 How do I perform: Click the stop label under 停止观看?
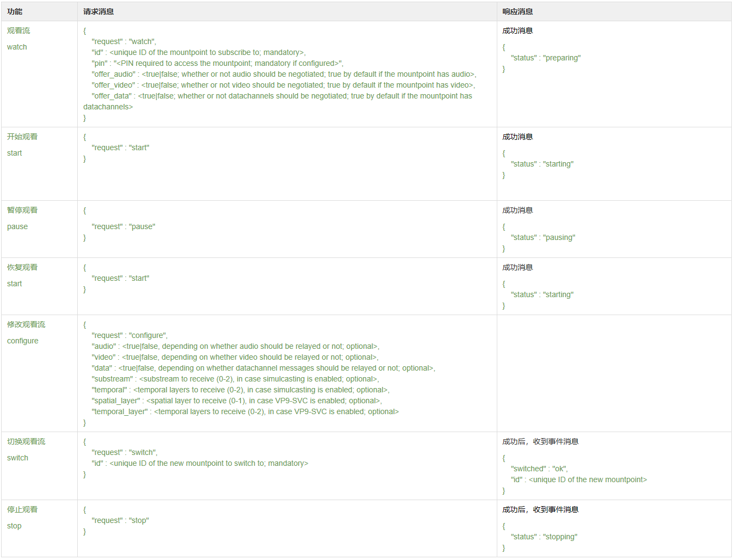coord(14,526)
